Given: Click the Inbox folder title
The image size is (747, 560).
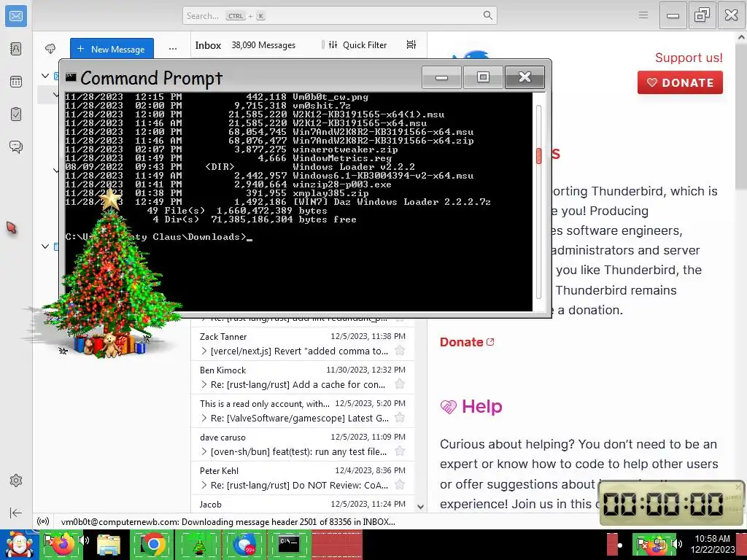Looking at the screenshot, I should [x=208, y=45].
